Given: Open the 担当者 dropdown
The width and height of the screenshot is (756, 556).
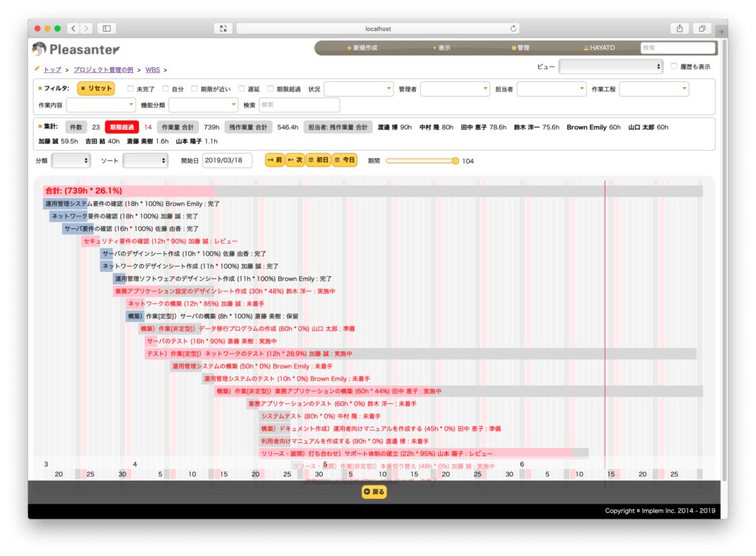Looking at the screenshot, I should pyautogui.click(x=551, y=89).
